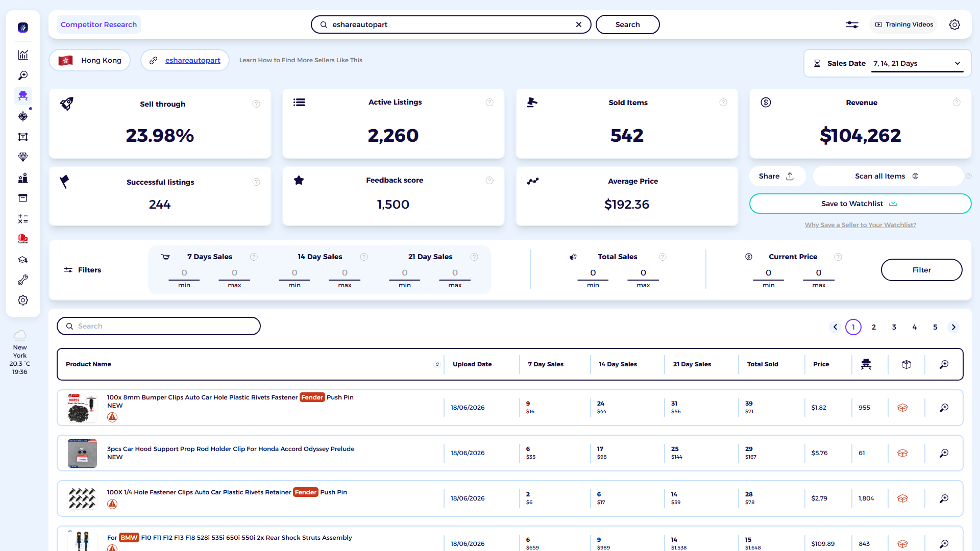Click Sell through help question icon
980x551 pixels.
tap(256, 104)
